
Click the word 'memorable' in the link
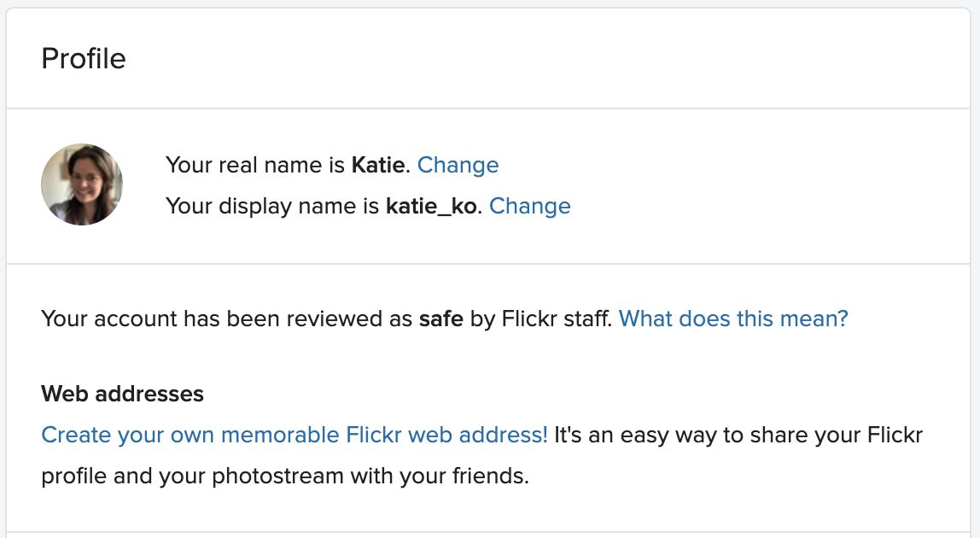coord(280,435)
